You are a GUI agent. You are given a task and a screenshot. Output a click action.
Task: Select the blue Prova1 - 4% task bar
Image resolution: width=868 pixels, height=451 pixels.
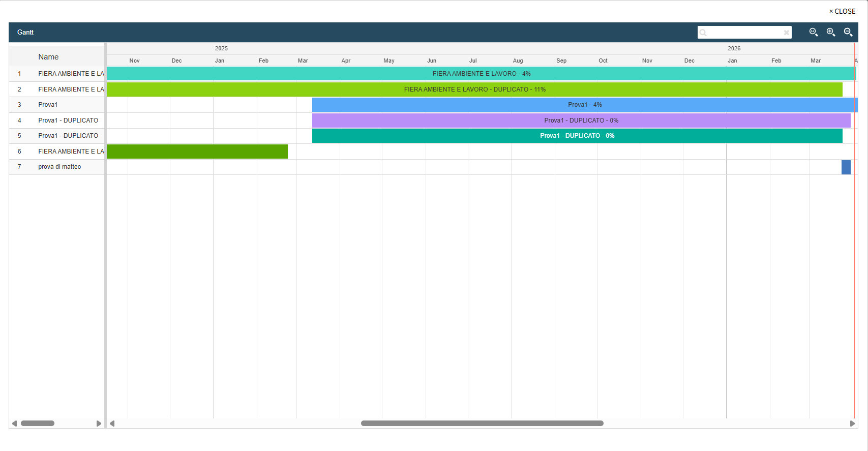tap(584, 105)
